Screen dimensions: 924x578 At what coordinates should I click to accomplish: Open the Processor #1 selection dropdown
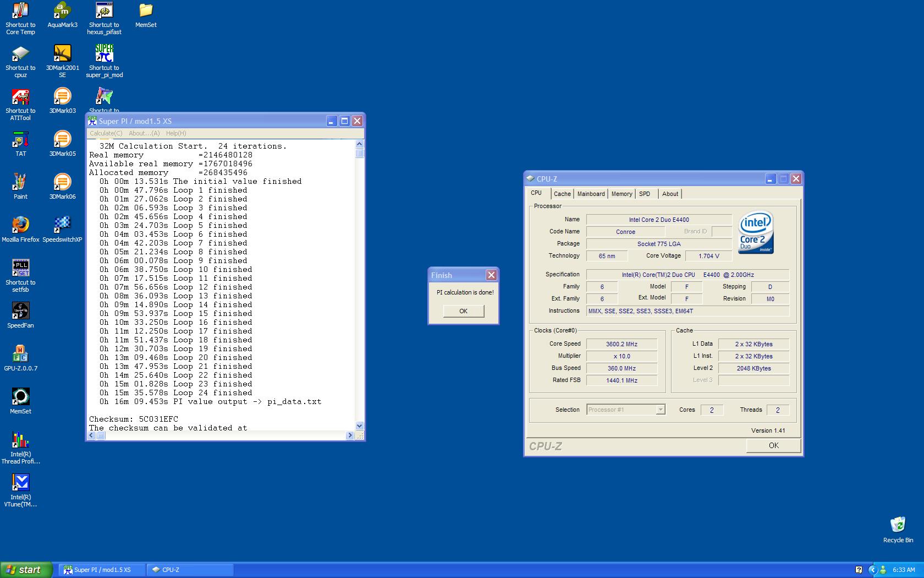(x=626, y=410)
